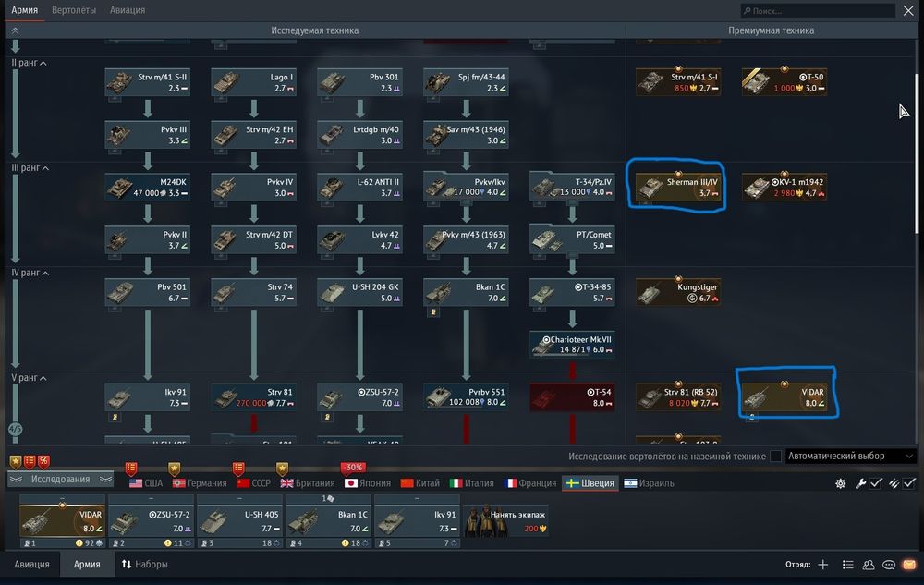Select the Pbv 301 vehicle card

[360, 82]
